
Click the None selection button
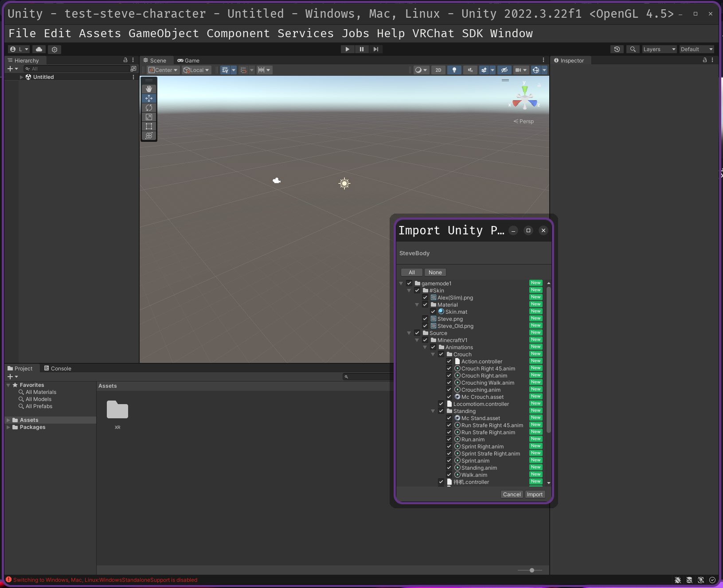pos(435,273)
